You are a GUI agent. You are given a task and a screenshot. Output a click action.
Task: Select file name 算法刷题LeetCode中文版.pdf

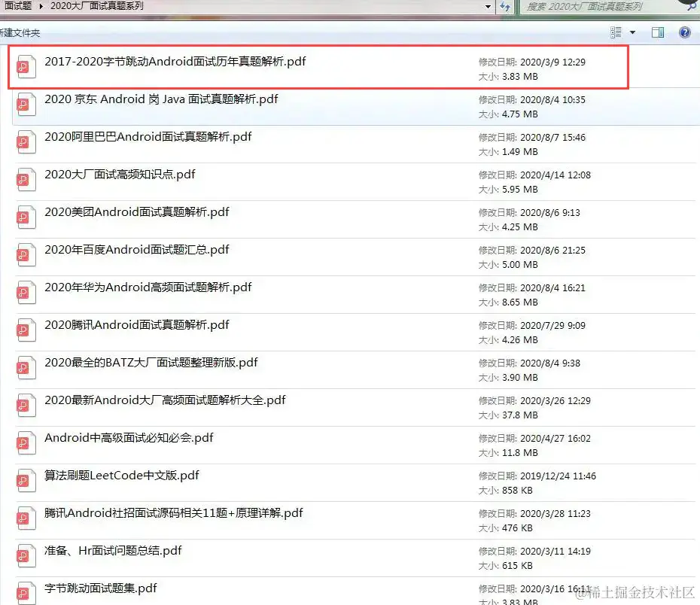pos(121,475)
